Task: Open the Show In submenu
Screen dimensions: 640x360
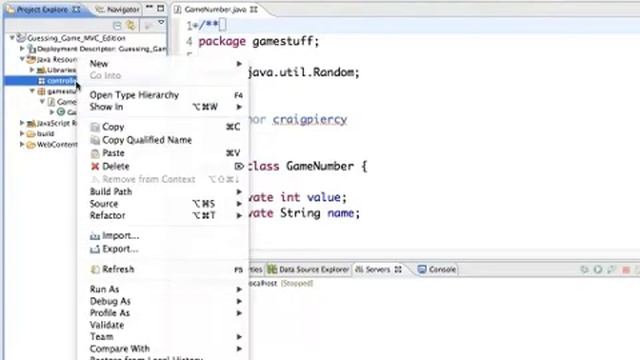Action: (x=163, y=107)
